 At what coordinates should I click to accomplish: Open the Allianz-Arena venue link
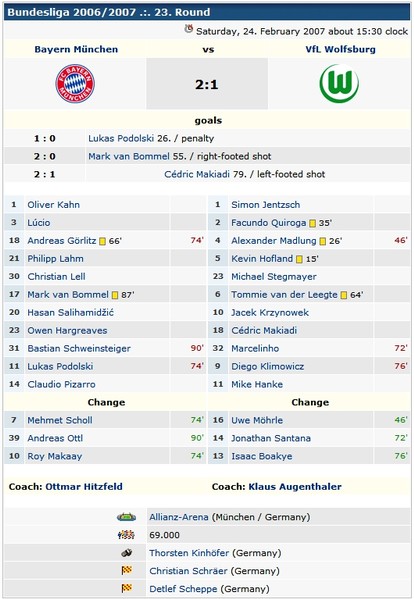tap(179, 517)
